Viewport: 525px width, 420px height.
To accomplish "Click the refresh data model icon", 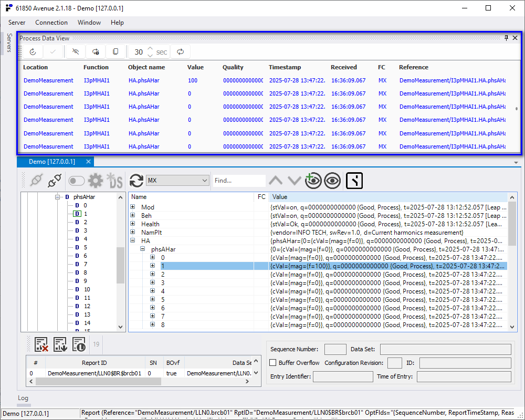I will (x=136, y=181).
